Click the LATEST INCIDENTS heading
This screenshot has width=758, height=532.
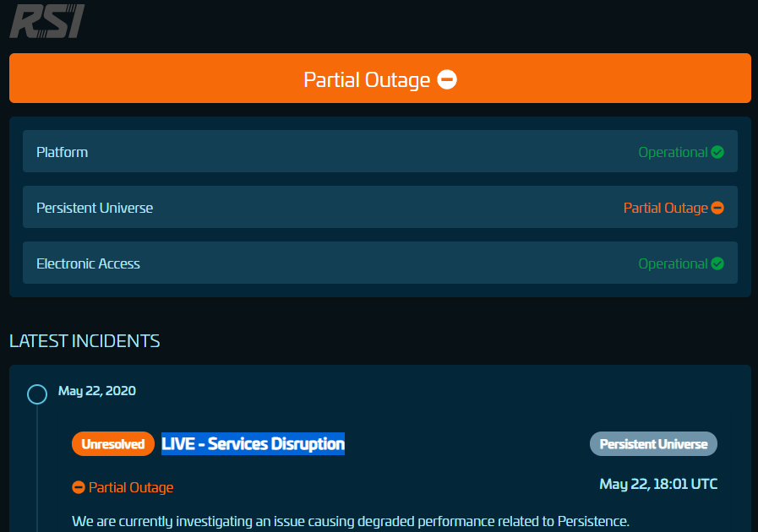85,341
